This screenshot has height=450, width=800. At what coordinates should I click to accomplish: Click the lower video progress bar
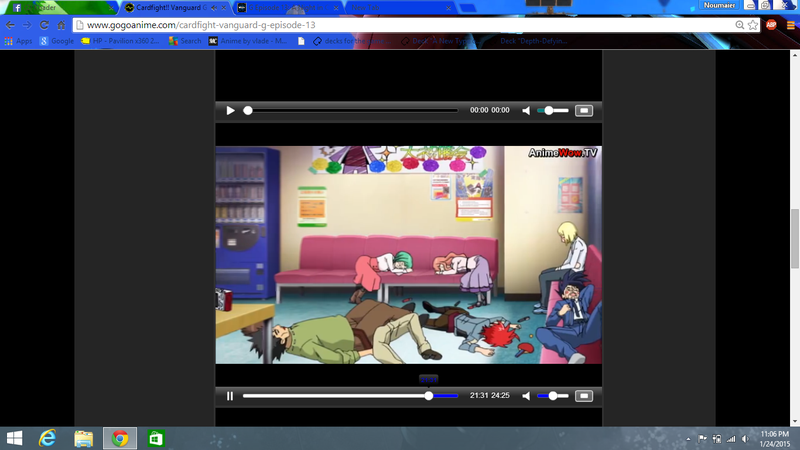click(351, 396)
